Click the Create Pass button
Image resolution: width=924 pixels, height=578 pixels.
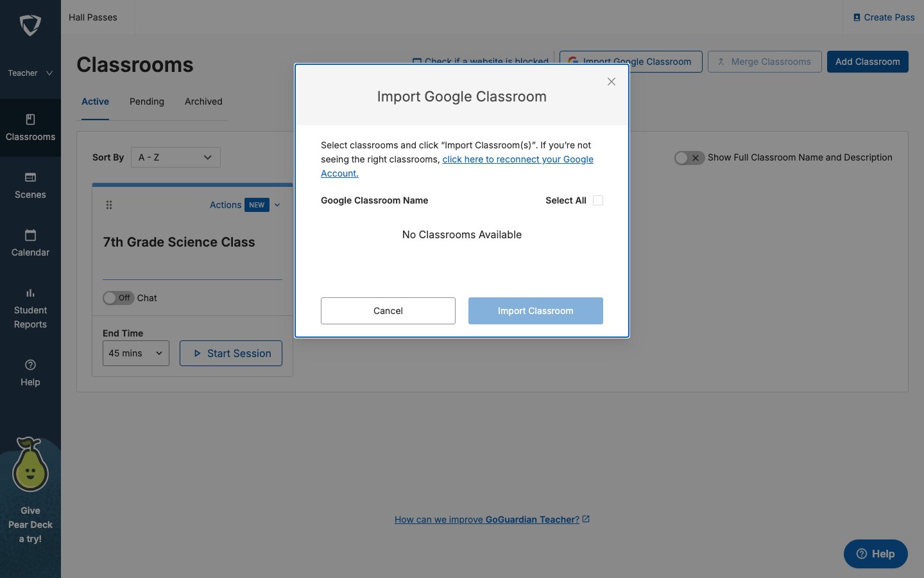pos(884,17)
